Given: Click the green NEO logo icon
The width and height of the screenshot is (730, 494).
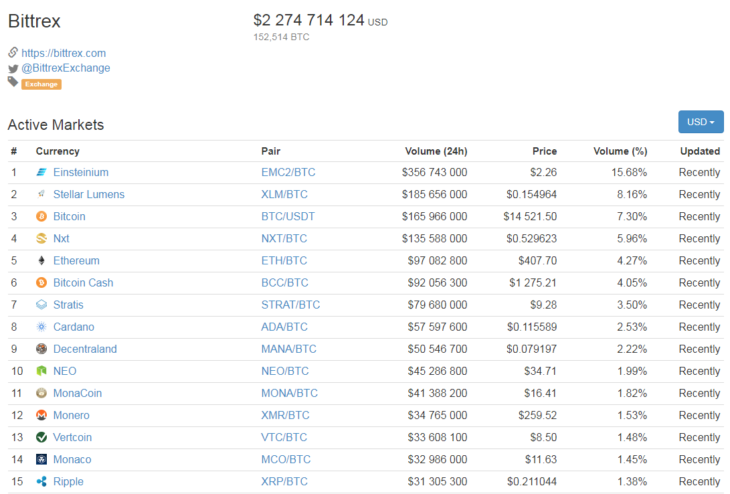Looking at the screenshot, I should (x=41, y=371).
